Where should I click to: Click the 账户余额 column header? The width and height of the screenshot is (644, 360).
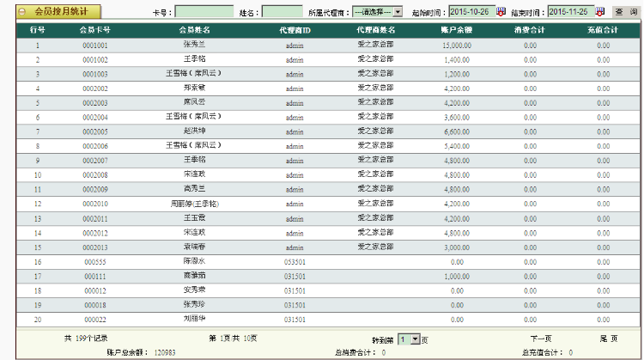457,30
